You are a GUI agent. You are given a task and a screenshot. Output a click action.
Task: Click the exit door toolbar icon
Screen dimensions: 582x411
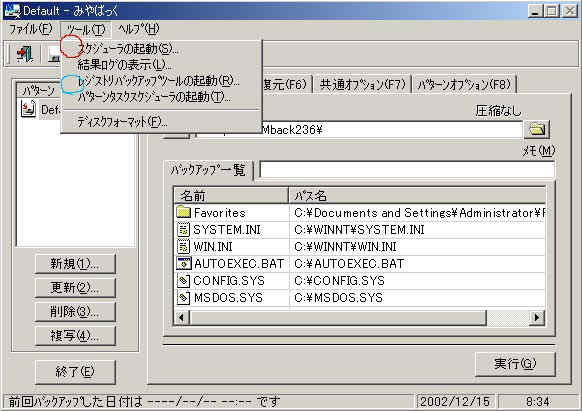(24, 54)
